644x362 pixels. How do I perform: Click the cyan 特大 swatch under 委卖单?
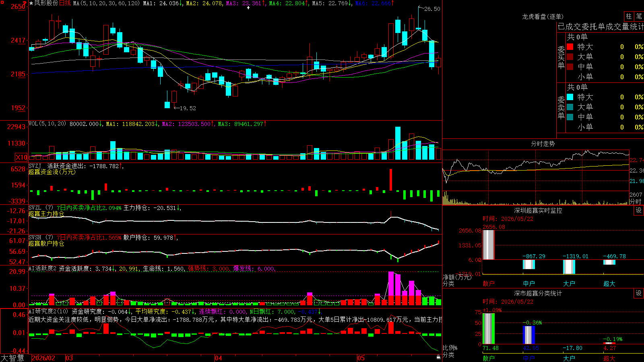tap(570, 97)
